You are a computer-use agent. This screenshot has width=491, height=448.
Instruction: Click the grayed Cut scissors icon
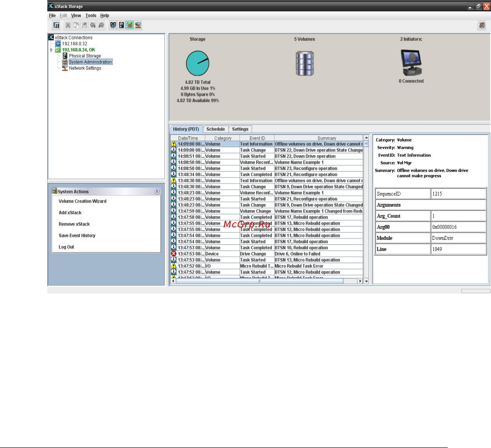68,25
